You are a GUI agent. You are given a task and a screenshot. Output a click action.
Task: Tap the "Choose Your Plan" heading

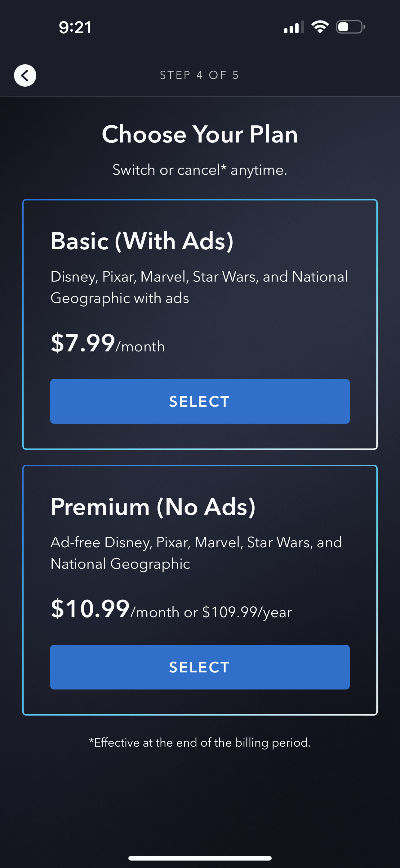point(200,134)
